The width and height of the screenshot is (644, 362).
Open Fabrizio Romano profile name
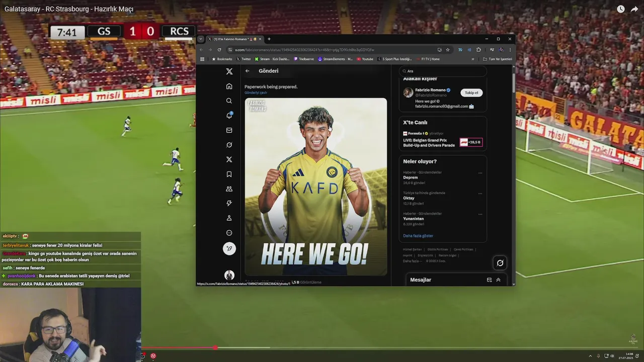coord(430,90)
